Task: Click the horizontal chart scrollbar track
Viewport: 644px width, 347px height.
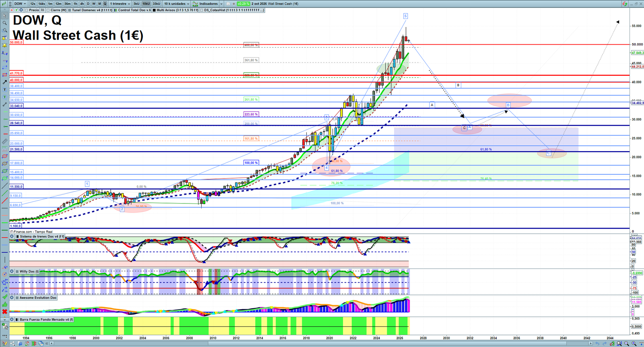Action: point(320,344)
